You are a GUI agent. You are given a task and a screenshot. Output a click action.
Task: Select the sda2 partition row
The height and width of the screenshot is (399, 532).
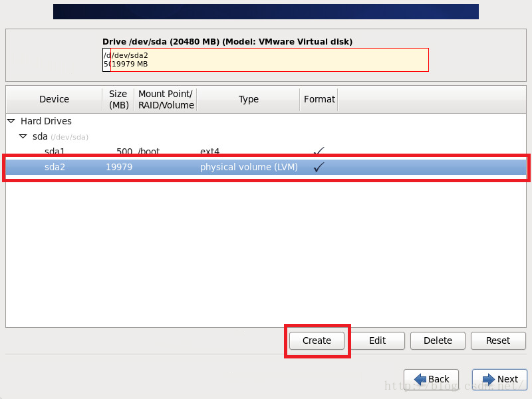pyautogui.click(x=265, y=167)
